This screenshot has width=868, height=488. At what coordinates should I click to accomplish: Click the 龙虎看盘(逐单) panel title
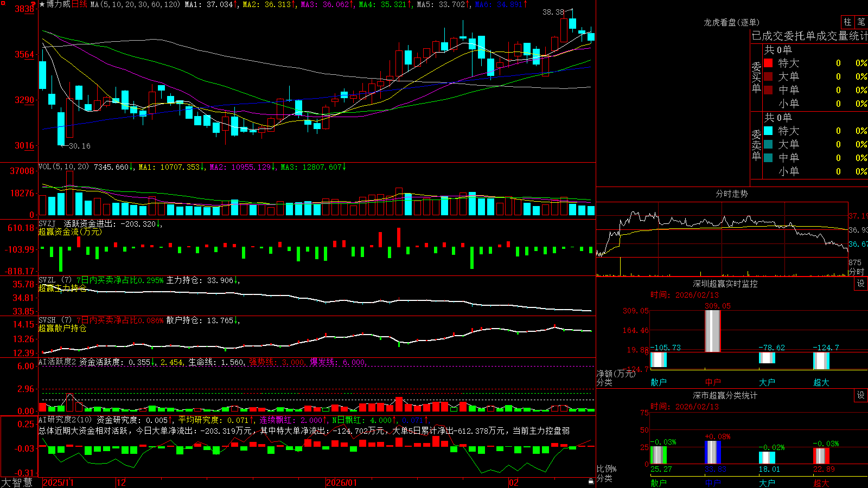(731, 22)
